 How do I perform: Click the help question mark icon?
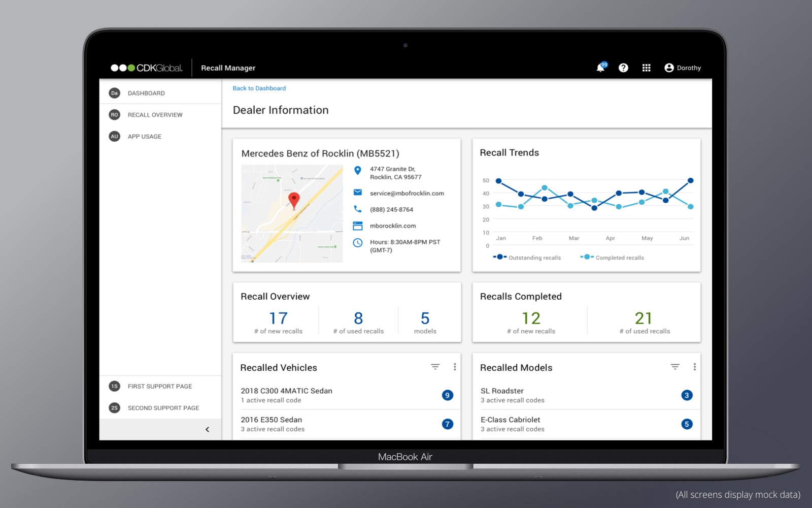click(x=623, y=68)
